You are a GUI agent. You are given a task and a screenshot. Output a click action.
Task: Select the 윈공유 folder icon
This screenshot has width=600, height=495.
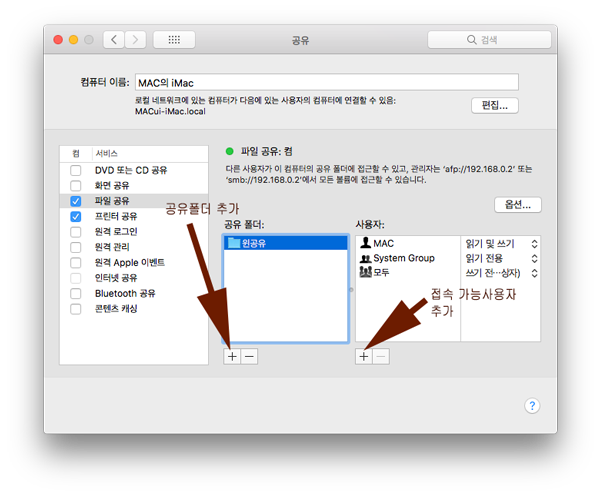click(233, 243)
